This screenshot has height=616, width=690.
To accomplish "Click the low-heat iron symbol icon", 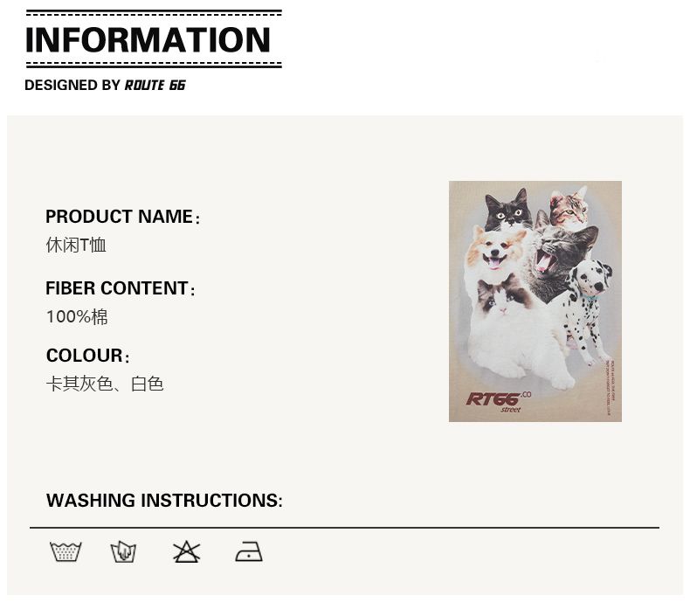I will [249, 551].
